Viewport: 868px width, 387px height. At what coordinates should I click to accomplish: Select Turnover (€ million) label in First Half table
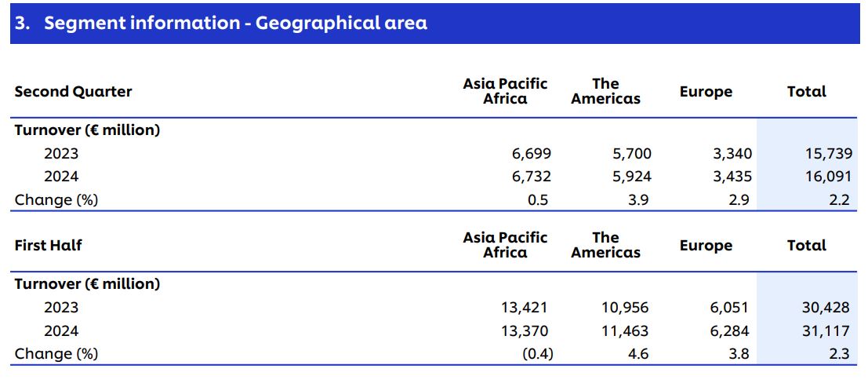point(86,284)
